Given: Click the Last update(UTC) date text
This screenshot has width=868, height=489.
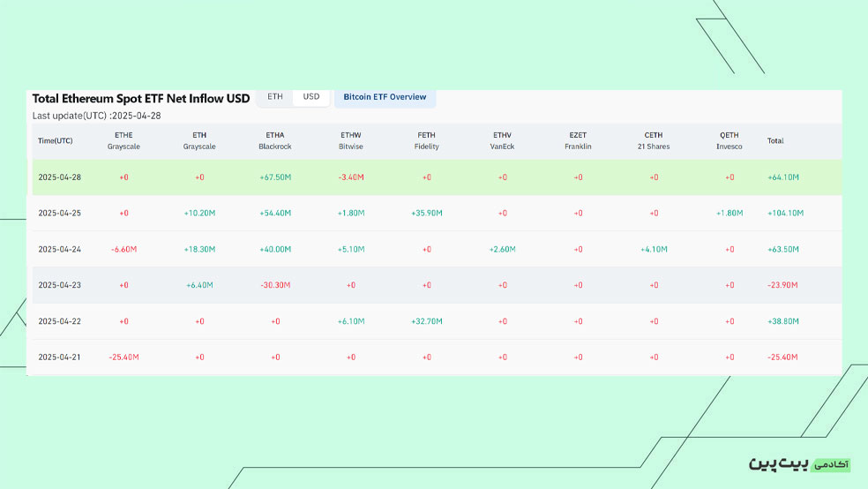Looking at the screenshot, I should (x=96, y=116).
